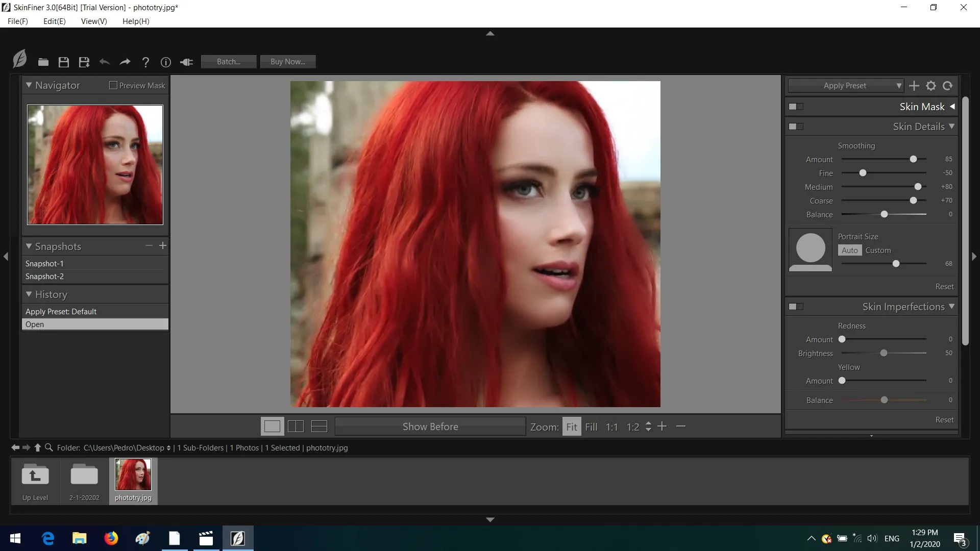Collapse the left panel with the side arrow
Image resolution: width=980 pixels, height=551 pixels.
click(x=6, y=257)
